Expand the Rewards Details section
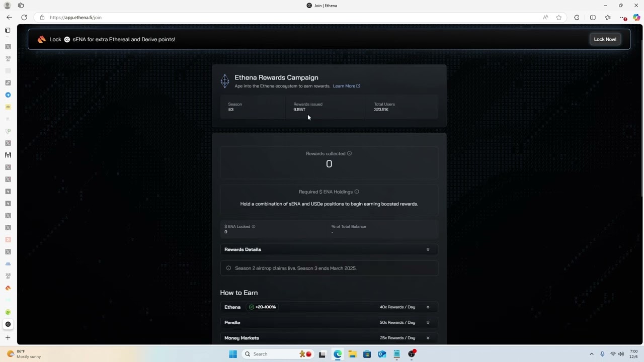644x362 pixels. coord(329,249)
